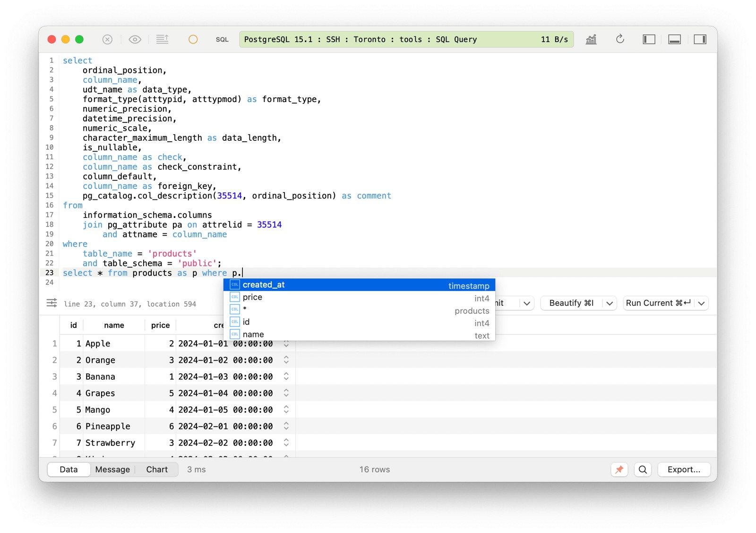This screenshot has width=756, height=533.
Task: Switch to the Chart tab
Action: [157, 469]
